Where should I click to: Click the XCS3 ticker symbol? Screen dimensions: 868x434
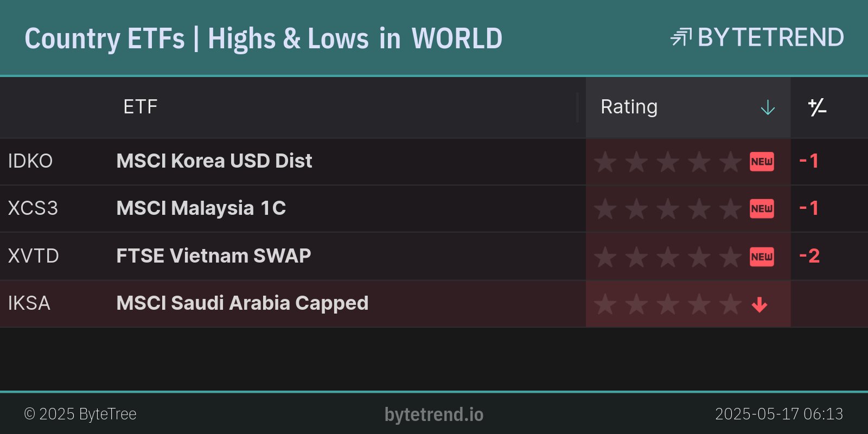[33, 208]
